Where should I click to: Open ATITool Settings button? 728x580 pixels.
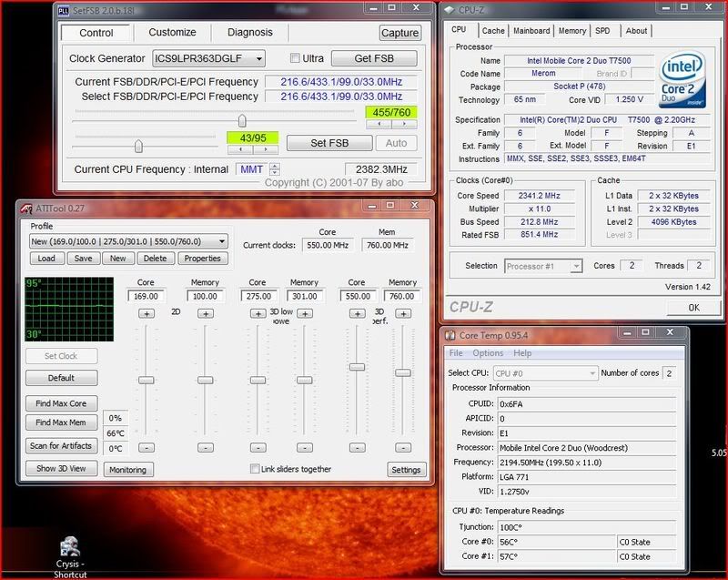[x=406, y=470]
